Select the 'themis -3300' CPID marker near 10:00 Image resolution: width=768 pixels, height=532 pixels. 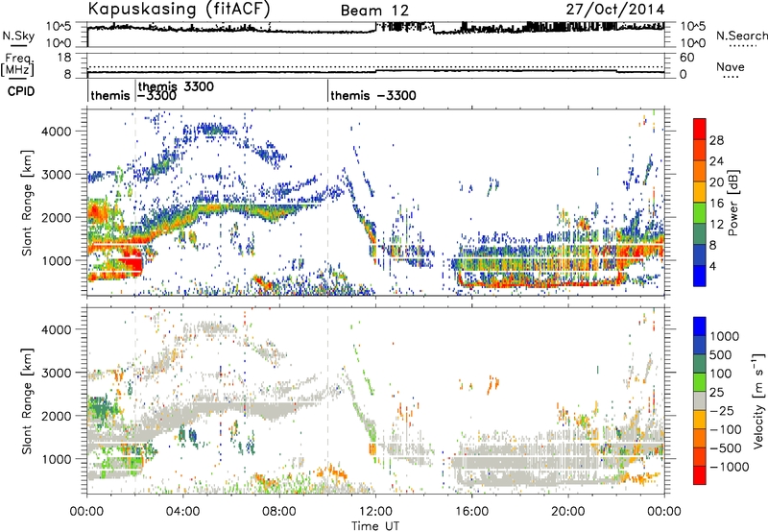tap(373, 95)
